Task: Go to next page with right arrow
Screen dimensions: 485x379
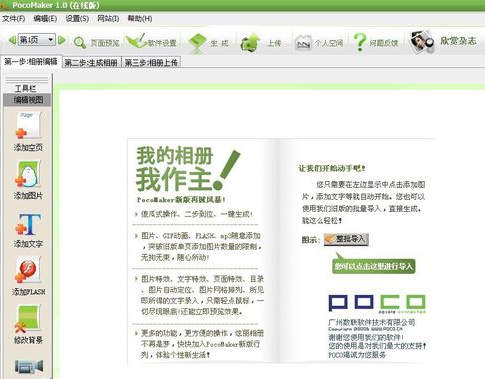Action: (62, 40)
